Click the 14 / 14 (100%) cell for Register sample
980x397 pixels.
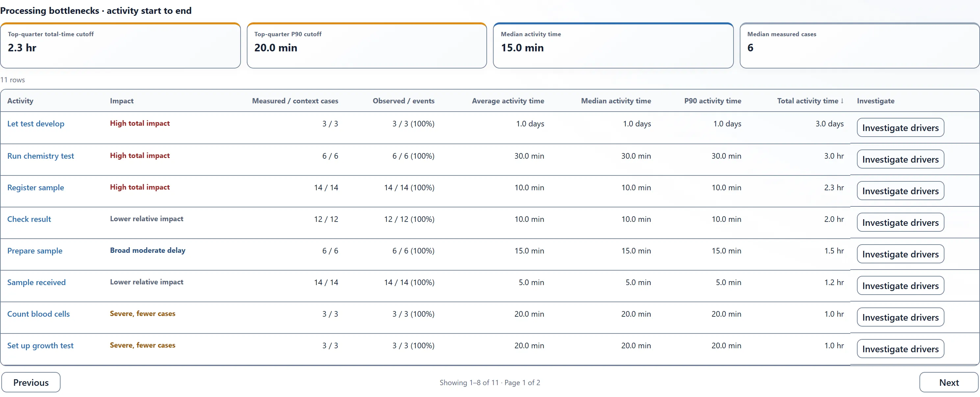click(x=409, y=188)
